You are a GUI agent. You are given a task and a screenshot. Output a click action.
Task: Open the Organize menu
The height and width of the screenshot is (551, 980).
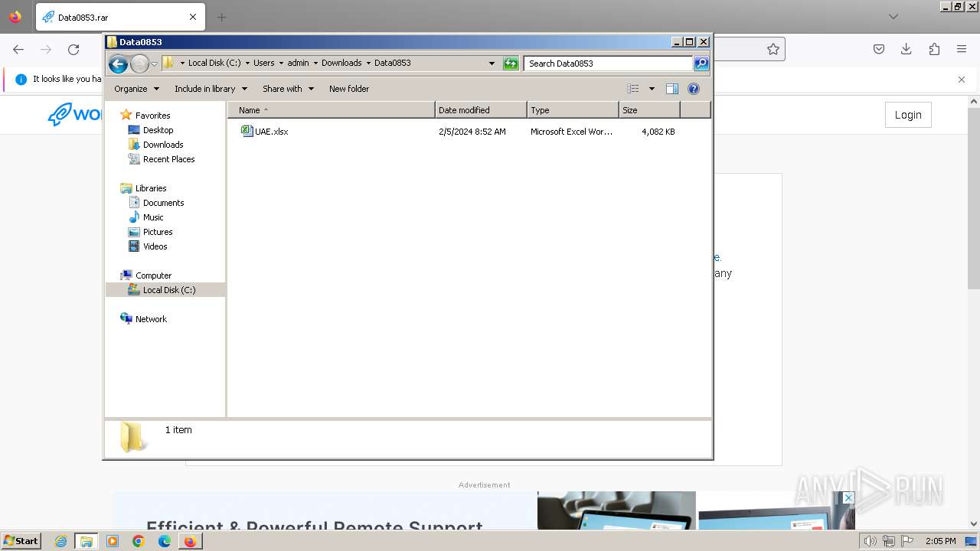(x=136, y=89)
